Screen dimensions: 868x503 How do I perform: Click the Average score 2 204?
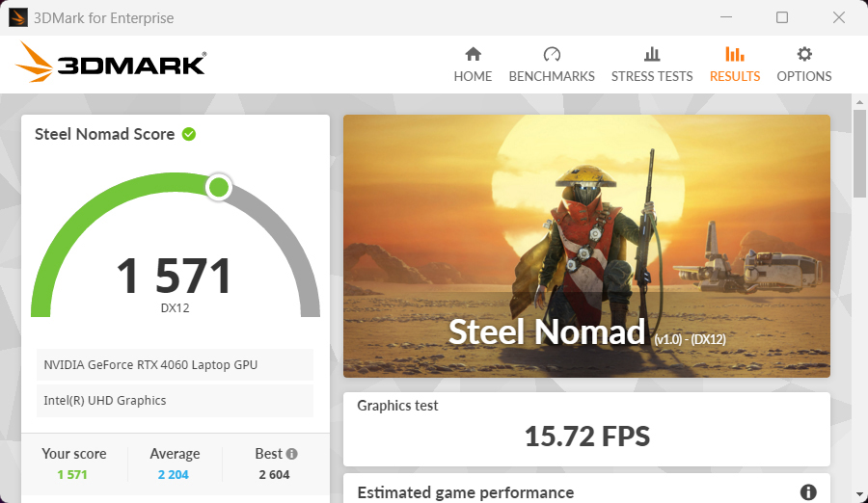coord(174,475)
